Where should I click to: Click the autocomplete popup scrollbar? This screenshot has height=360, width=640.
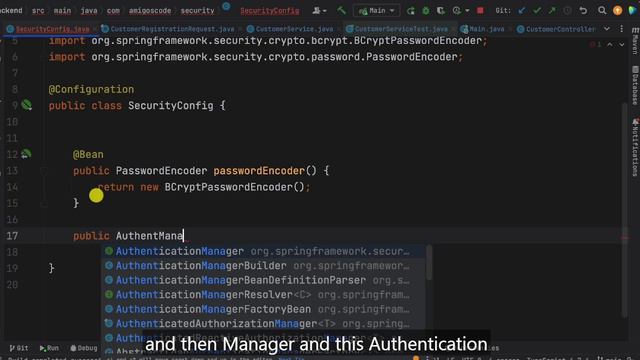429,263
